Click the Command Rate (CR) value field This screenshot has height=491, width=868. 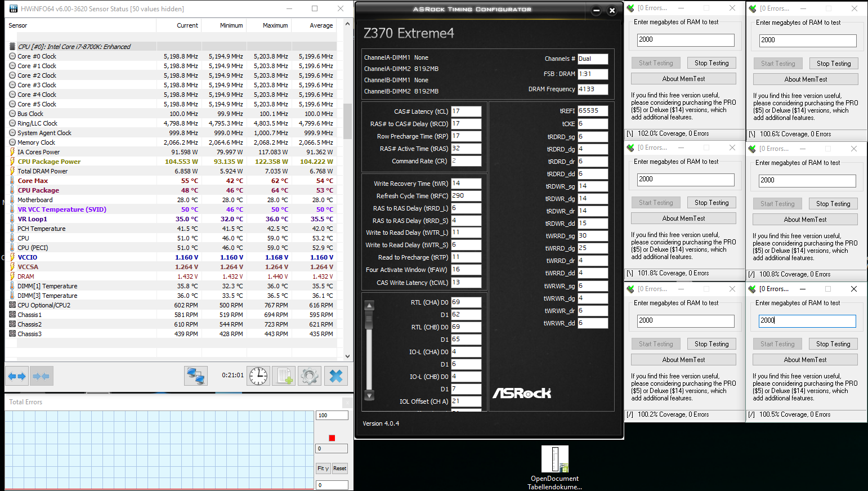tap(466, 161)
